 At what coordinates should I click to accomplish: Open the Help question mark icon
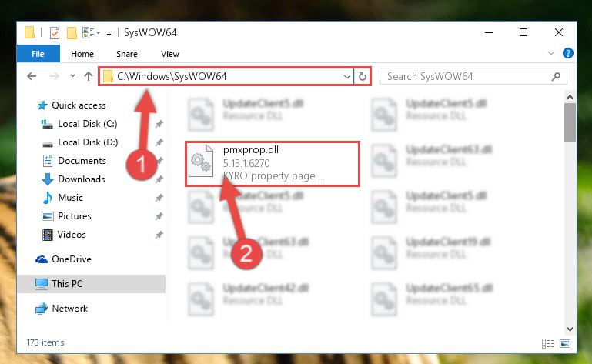coord(567,53)
